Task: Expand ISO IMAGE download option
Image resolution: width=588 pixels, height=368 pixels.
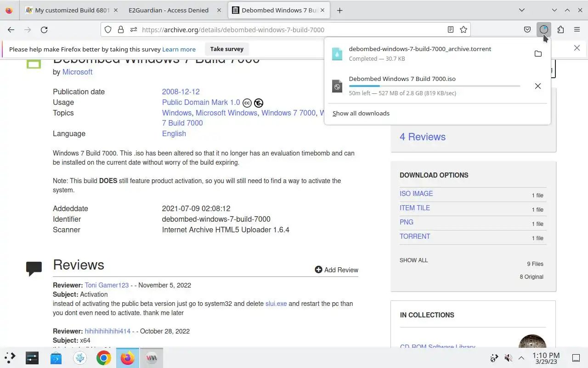Action: pos(416,194)
